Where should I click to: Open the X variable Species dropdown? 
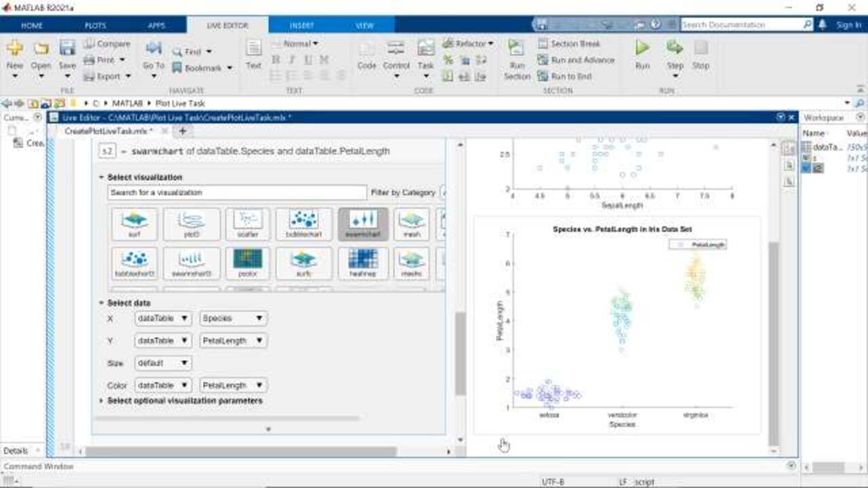[x=233, y=319]
